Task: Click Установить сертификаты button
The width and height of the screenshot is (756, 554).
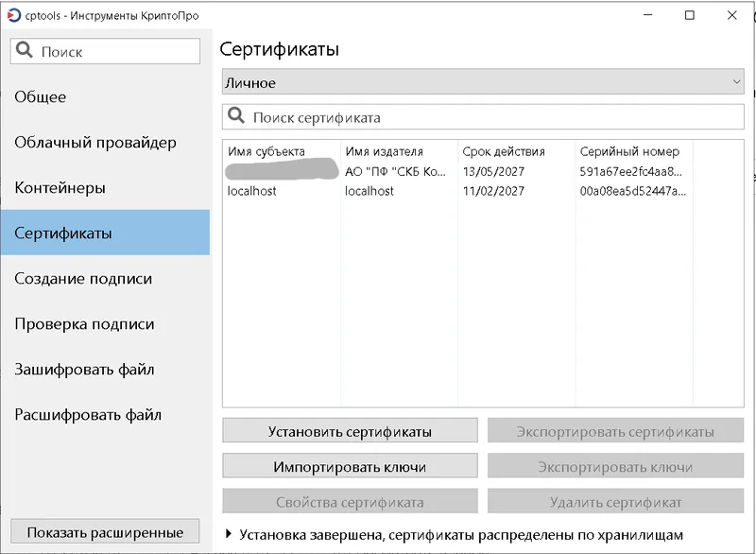Action: click(350, 430)
